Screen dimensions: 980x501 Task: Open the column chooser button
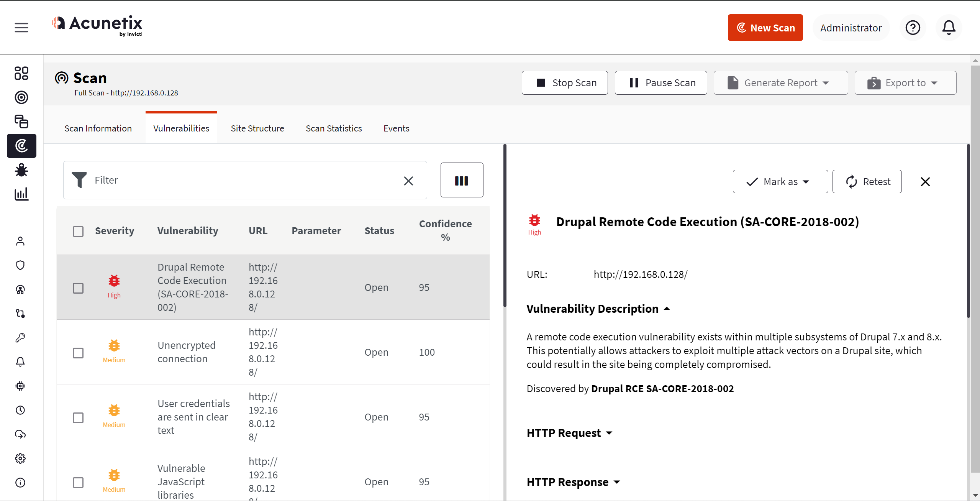tap(462, 180)
